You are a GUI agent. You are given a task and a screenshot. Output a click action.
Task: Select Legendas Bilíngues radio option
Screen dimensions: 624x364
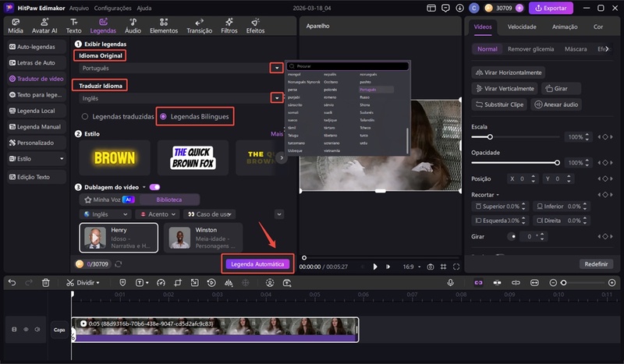coord(163,116)
